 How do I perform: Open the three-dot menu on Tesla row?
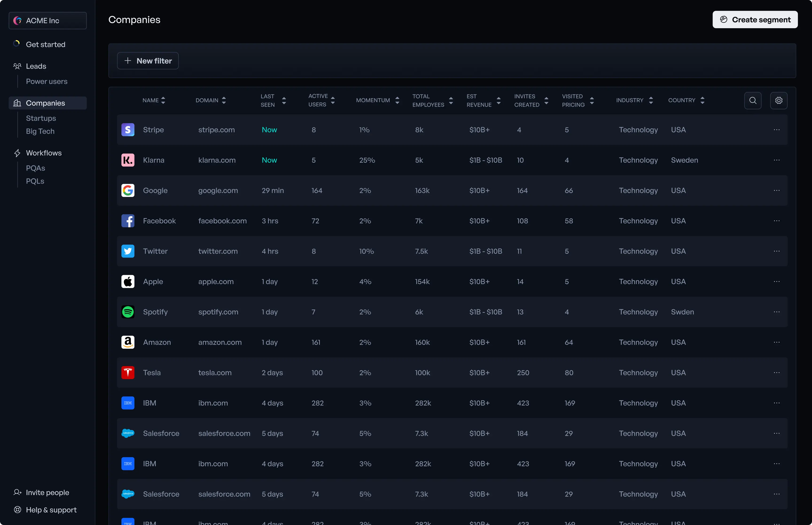point(777,373)
